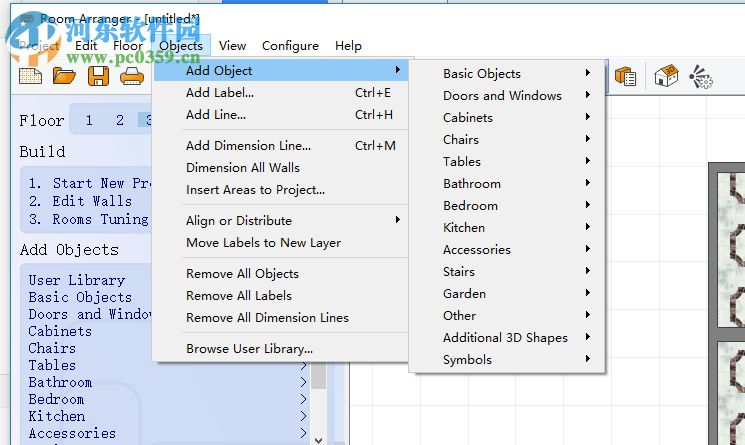
Task: Click the Objects menu
Action: [181, 46]
